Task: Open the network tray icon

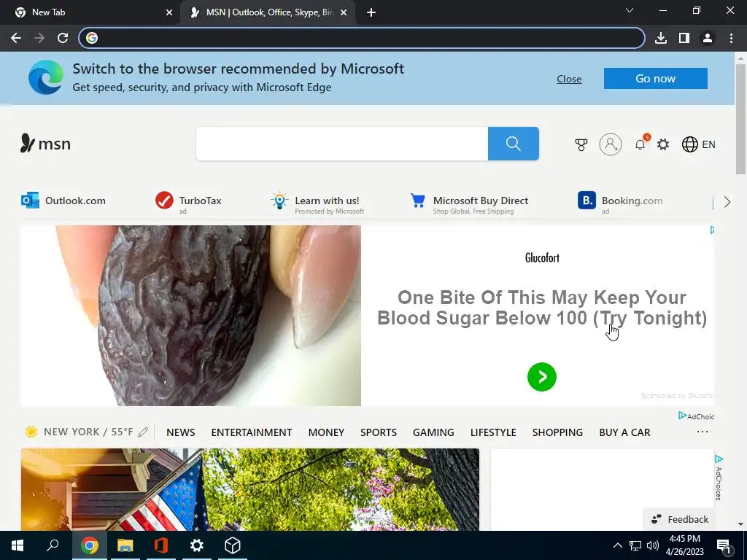Action: [x=635, y=545]
